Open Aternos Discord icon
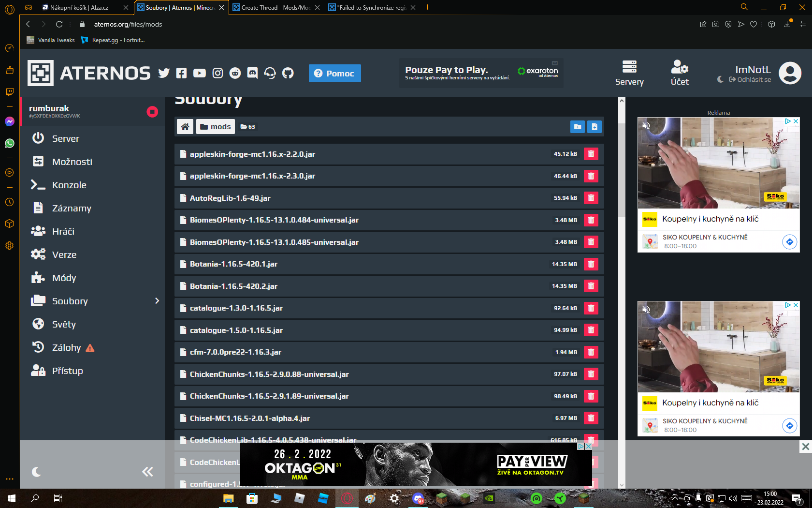 pos(252,73)
